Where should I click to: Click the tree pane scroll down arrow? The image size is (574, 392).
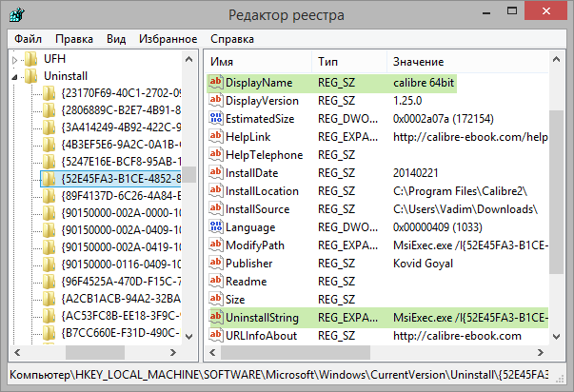(188, 337)
